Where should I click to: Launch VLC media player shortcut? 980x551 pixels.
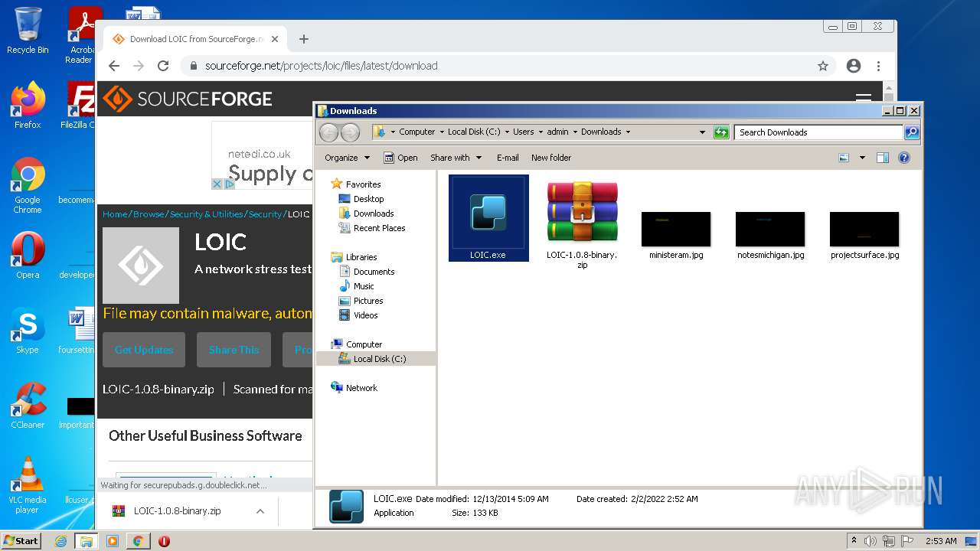click(x=28, y=485)
